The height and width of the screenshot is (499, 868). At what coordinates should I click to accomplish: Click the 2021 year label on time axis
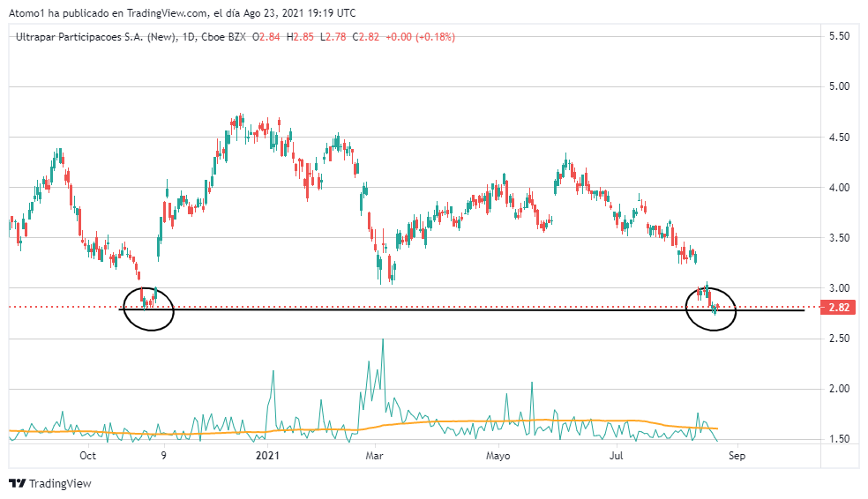click(267, 456)
